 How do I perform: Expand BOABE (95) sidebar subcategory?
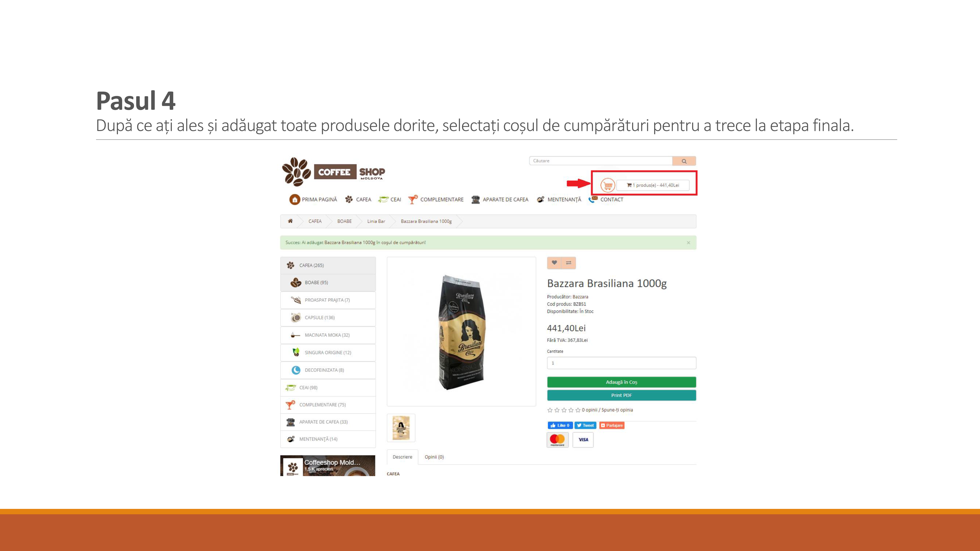click(x=328, y=283)
